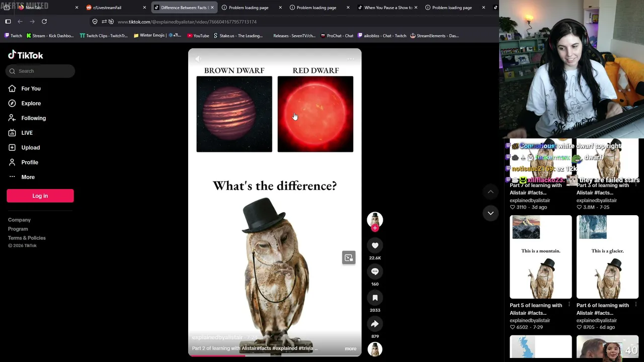Open the Program footer link

click(x=18, y=229)
